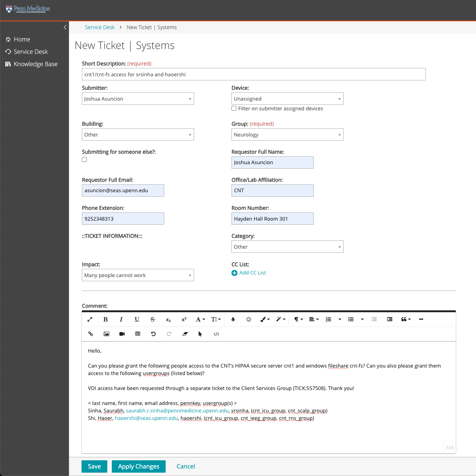476x476 pixels.
Task: Insert a horizontal line in comment
Action: [421, 319]
